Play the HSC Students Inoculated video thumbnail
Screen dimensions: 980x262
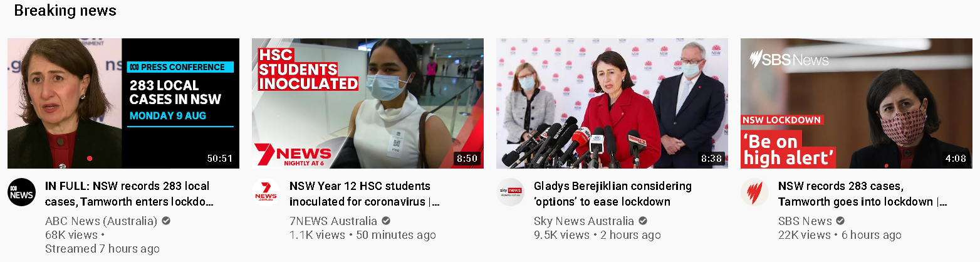[368, 103]
